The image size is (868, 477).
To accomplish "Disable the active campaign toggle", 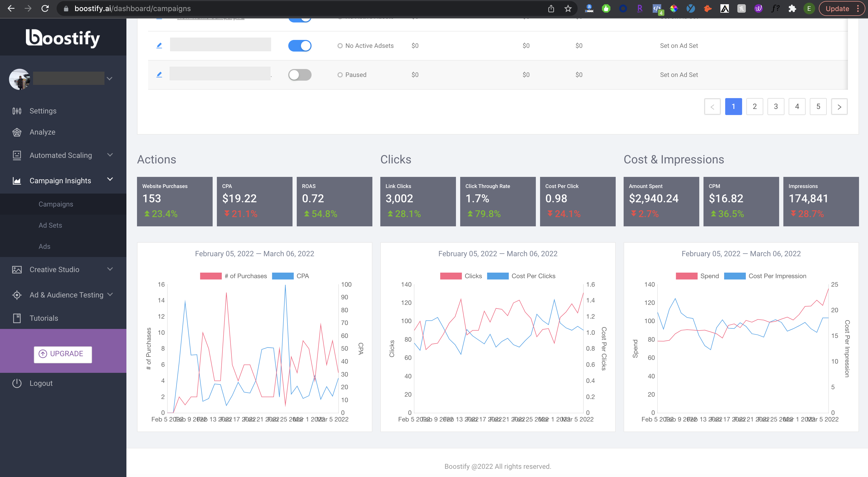I will tap(300, 45).
